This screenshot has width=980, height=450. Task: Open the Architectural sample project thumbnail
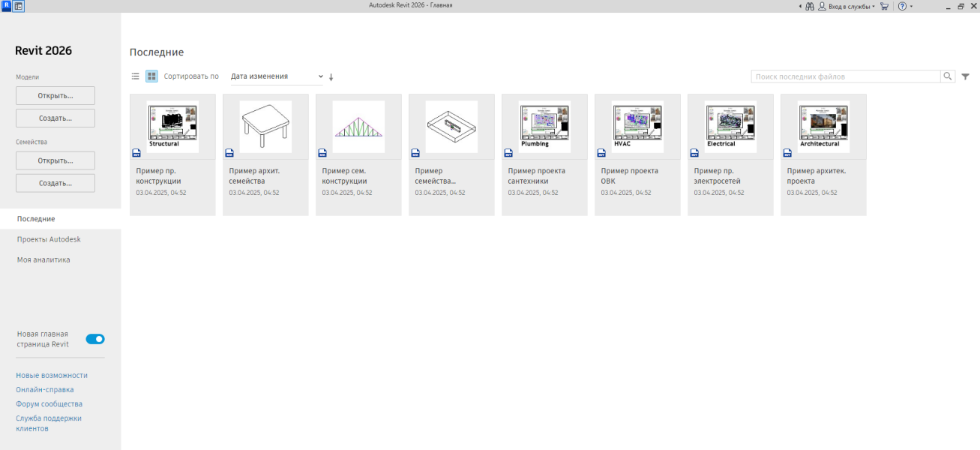click(x=823, y=127)
